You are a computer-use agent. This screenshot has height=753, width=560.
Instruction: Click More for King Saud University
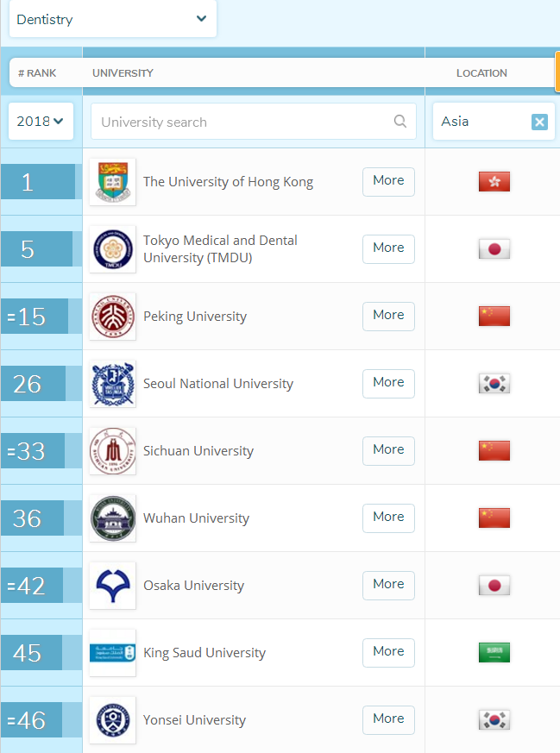(388, 652)
